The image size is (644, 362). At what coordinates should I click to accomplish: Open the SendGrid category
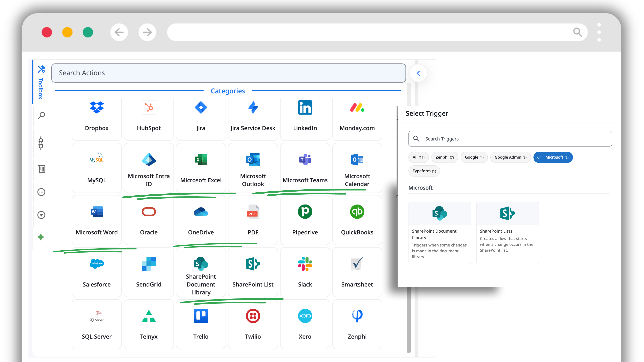(149, 272)
